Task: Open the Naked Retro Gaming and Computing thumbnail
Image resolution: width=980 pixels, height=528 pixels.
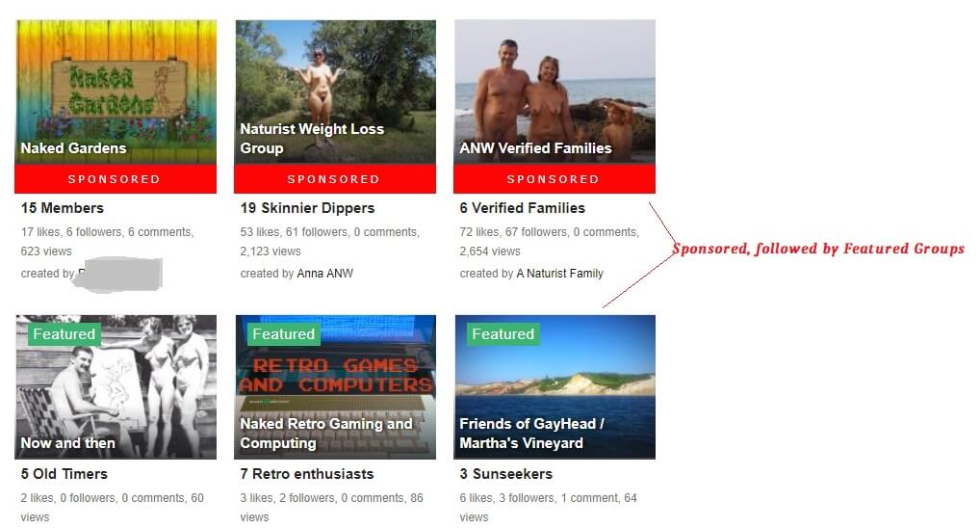Action: coord(335,387)
